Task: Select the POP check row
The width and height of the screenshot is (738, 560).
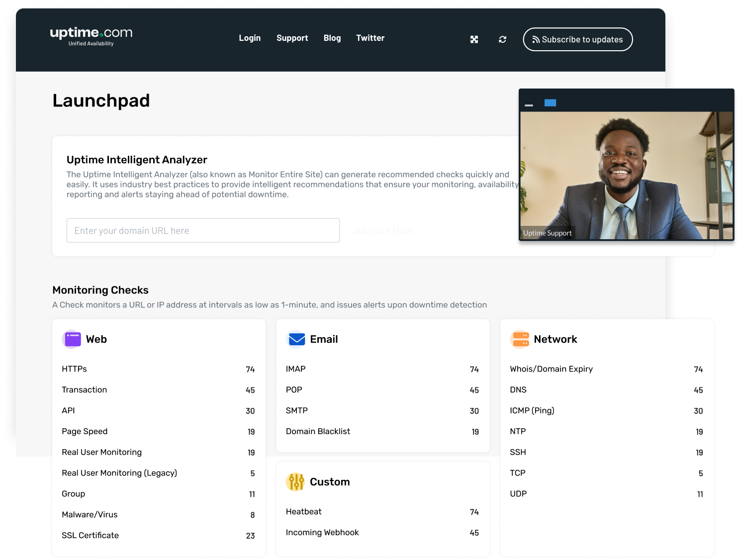Action: pyautogui.click(x=382, y=390)
